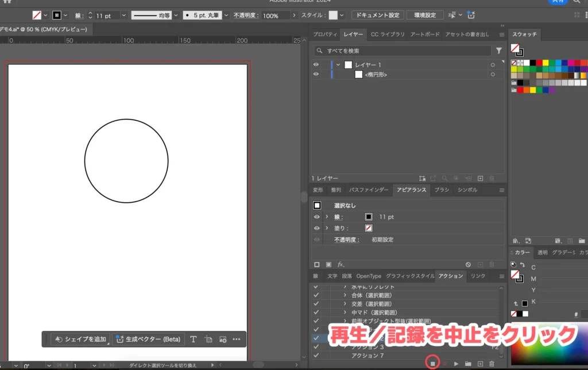Open the リンク panel tab

[x=477, y=276]
